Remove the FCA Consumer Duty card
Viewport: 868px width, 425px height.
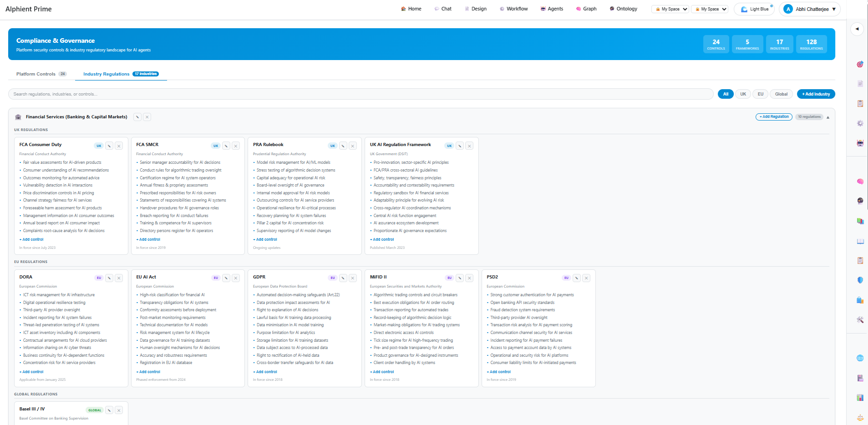[119, 146]
